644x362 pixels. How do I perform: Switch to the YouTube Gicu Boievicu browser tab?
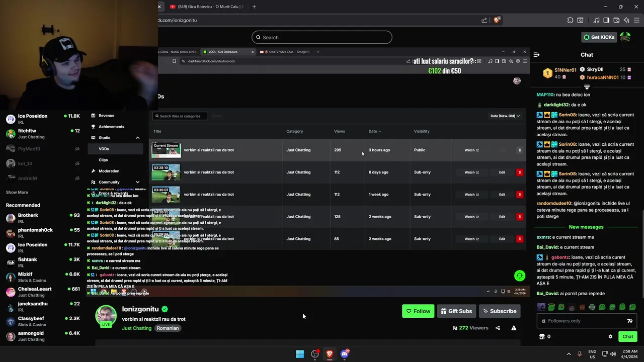[x=207, y=7]
